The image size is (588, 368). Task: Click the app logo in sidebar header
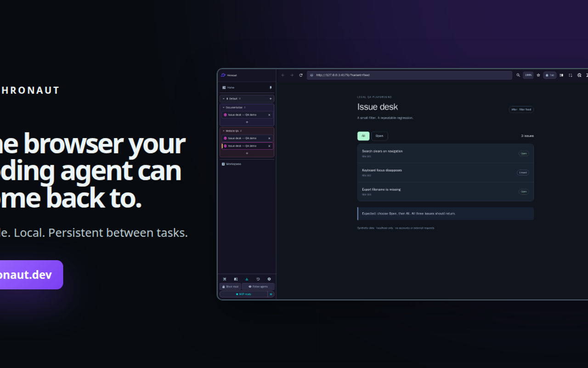[223, 75]
